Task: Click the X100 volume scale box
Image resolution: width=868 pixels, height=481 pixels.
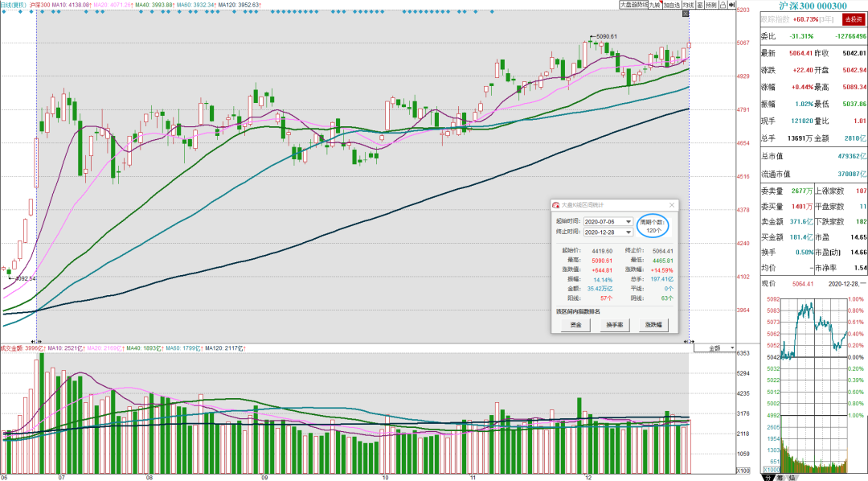Action: [x=743, y=471]
